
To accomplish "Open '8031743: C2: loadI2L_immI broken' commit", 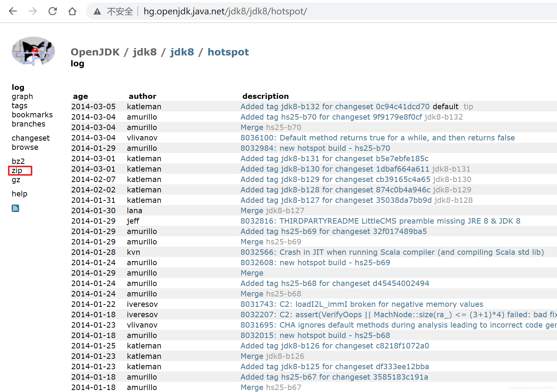I will [x=362, y=304].
